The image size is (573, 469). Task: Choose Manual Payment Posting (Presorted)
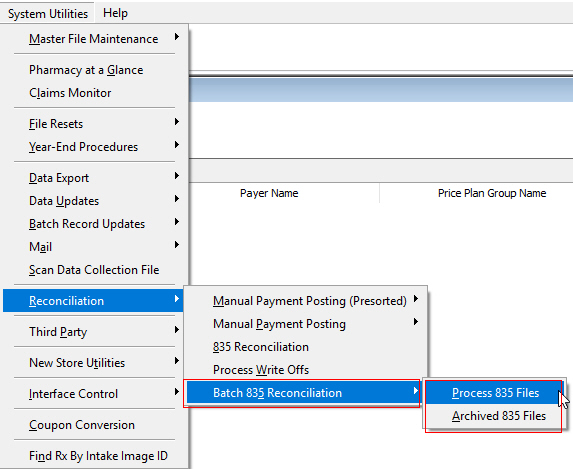click(306, 301)
